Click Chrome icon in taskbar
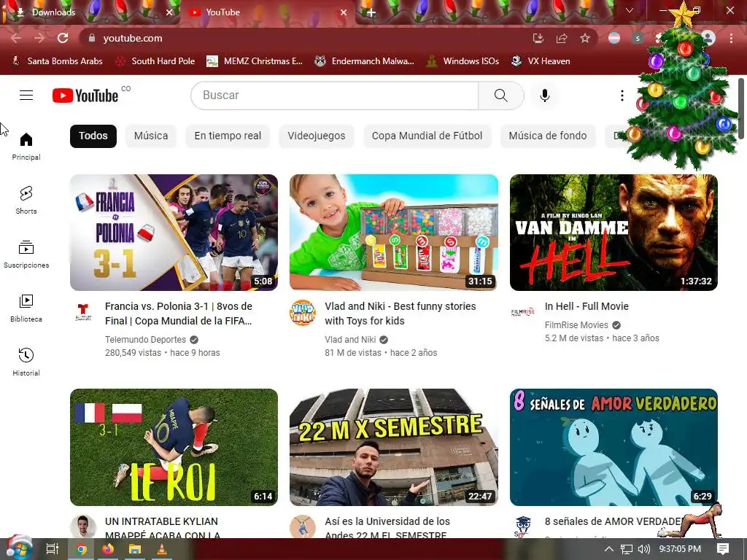 (x=82, y=549)
